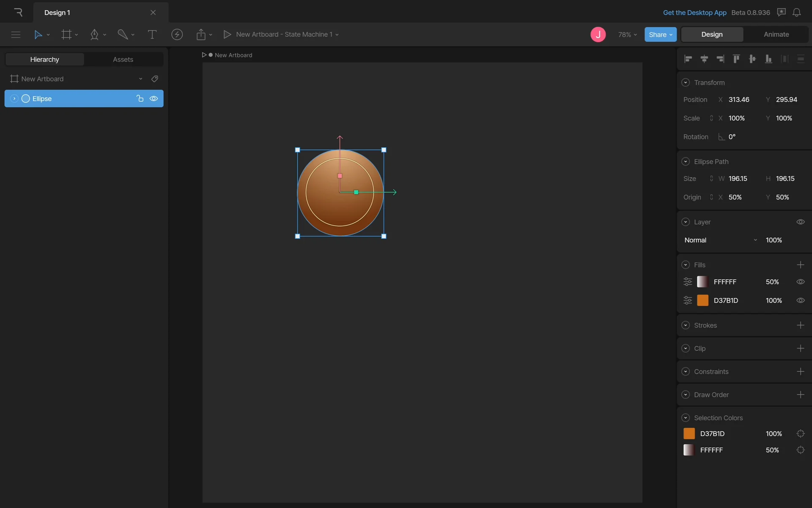Click the Artboard tool icon
Viewport: 812px width, 508px height.
pos(66,35)
